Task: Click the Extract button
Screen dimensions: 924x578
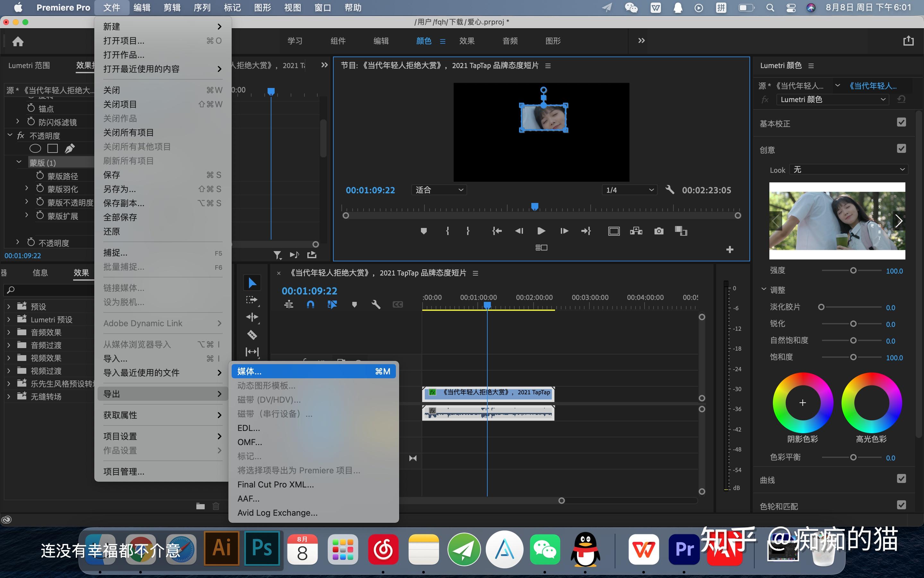Action: (636, 231)
